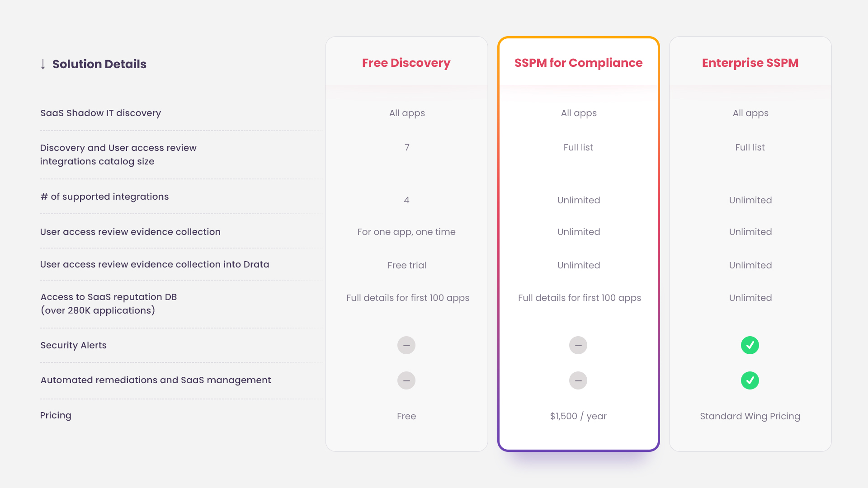Click the Security Alerts dash icon under Free Discovery
Image resolution: width=868 pixels, height=488 pixels.
point(406,345)
